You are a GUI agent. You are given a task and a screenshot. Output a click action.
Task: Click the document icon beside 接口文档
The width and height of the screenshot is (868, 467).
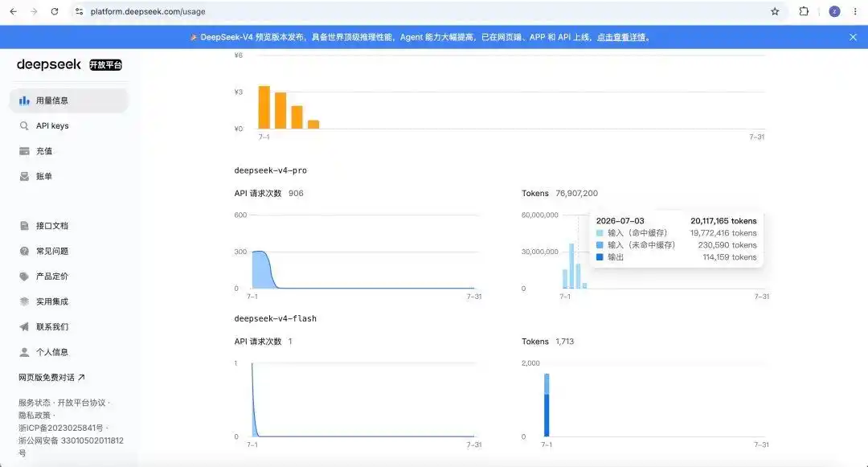point(24,226)
